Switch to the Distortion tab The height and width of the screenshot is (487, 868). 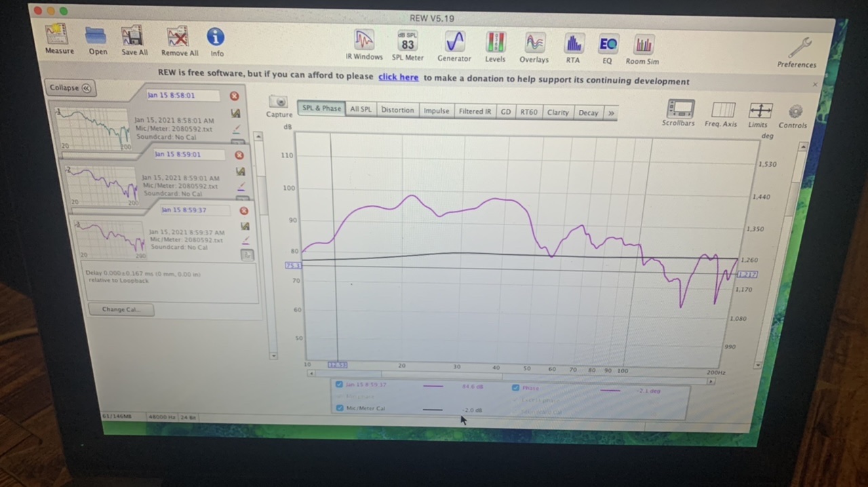(397, 110)
